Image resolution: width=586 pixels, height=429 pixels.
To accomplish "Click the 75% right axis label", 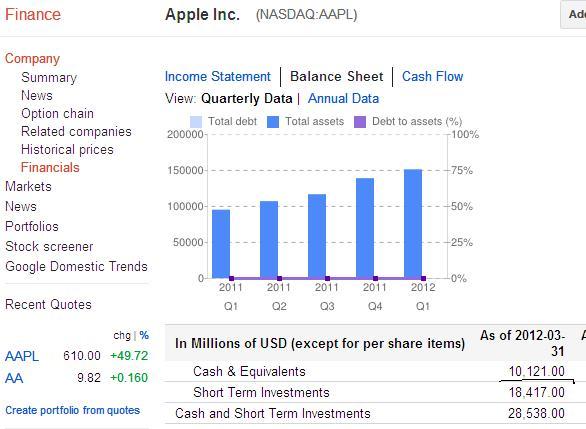I will coord(462,170).
